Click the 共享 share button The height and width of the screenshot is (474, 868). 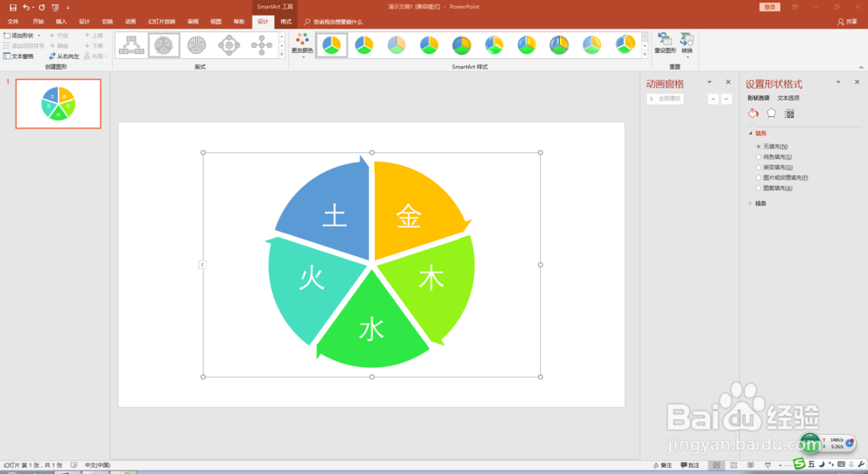tap(847, 22)
